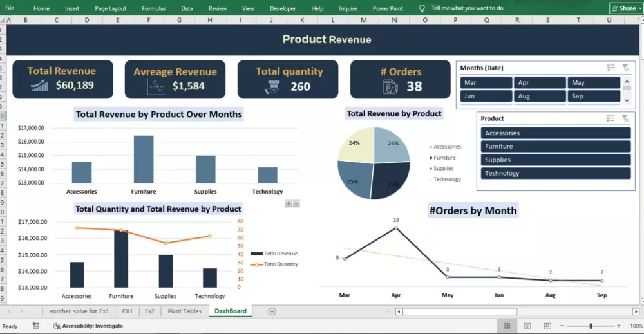Viewport: 644px width, 334px height.
Task: Select the Apr data point labeled 19
Action: point(396,228)
